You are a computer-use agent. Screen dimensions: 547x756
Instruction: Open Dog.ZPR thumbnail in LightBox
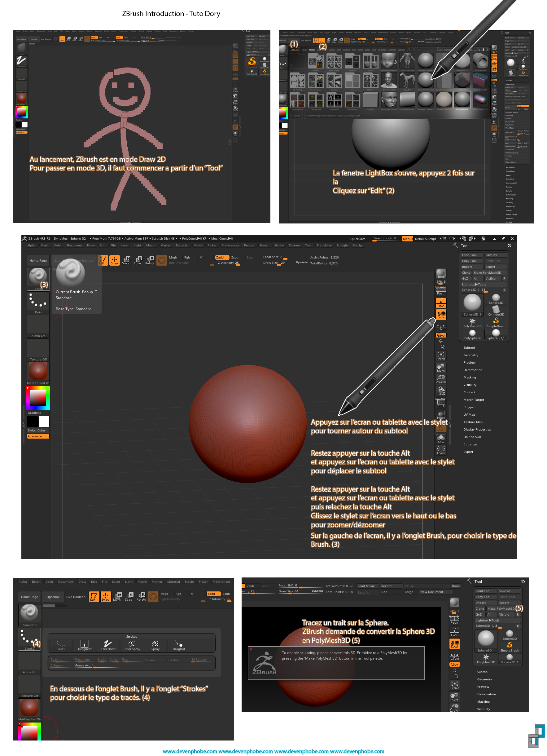coord(407,81)
